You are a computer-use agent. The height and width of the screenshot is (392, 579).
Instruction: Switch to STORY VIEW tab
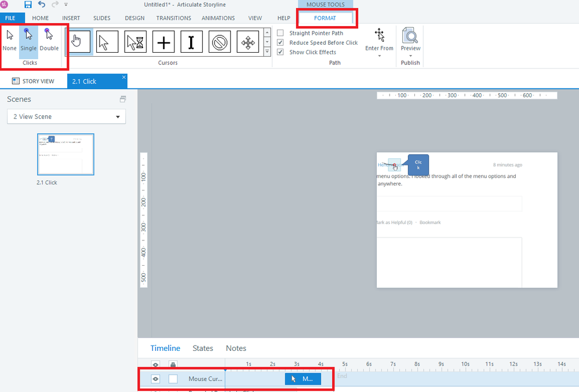(x=33, y=81)
